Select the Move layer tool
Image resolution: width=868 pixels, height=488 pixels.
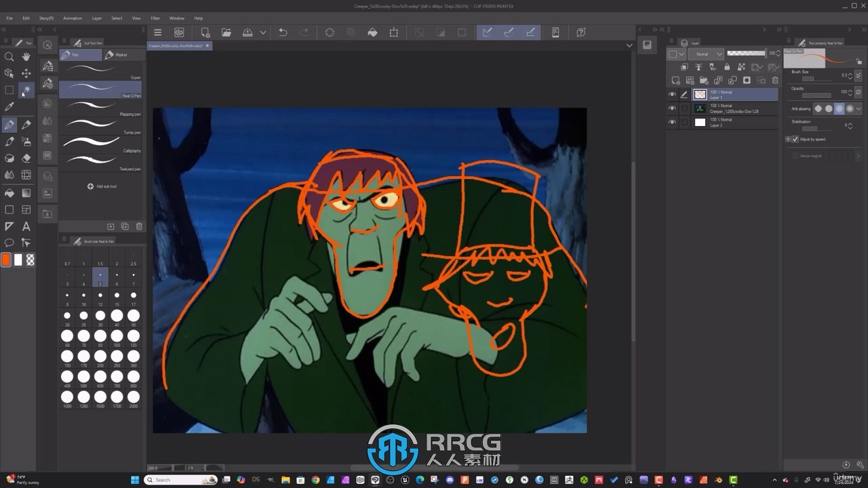click(26, 73)
